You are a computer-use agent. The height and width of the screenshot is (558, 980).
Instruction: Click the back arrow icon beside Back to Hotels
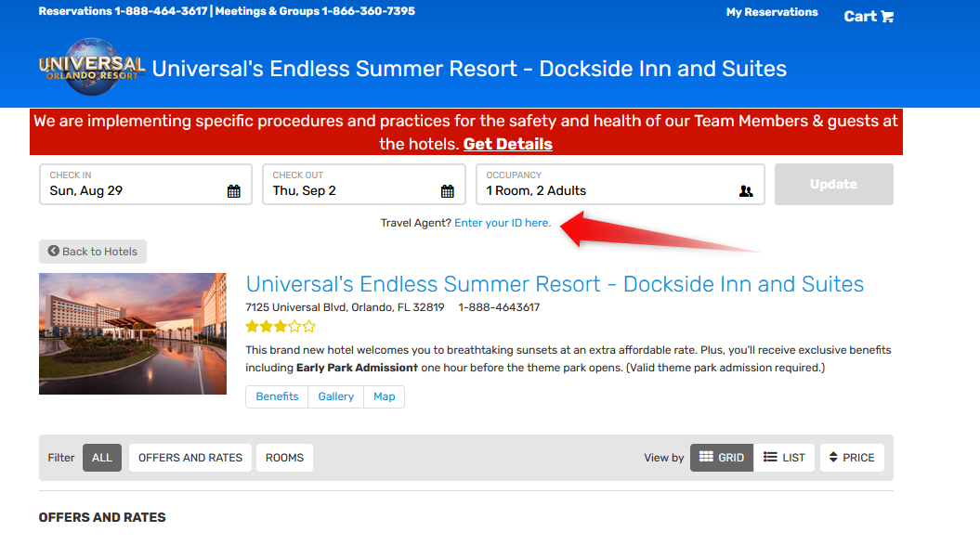[x=54, y=251]
